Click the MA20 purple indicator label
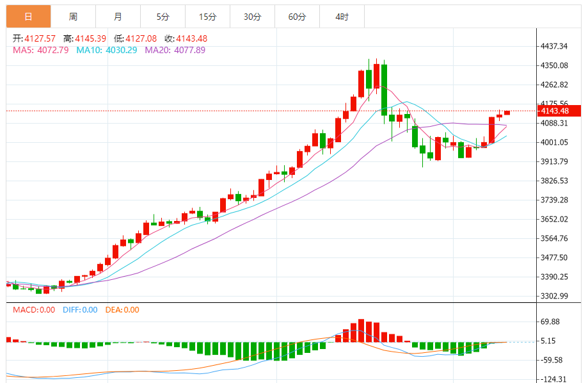Viewport: 588px width, 383px height. (x=175, y=50)
